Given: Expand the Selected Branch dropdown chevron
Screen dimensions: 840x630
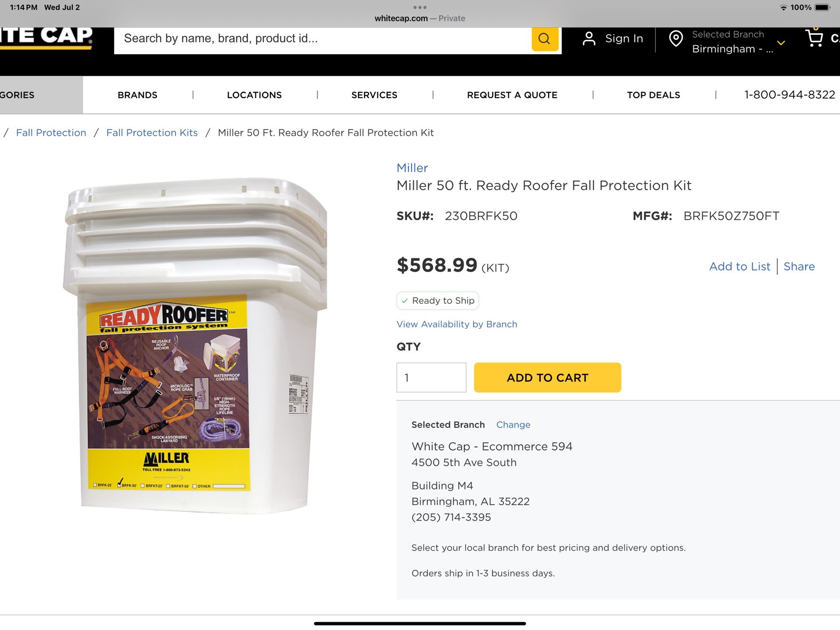Looking at the screenshot, I should point(781,43).
